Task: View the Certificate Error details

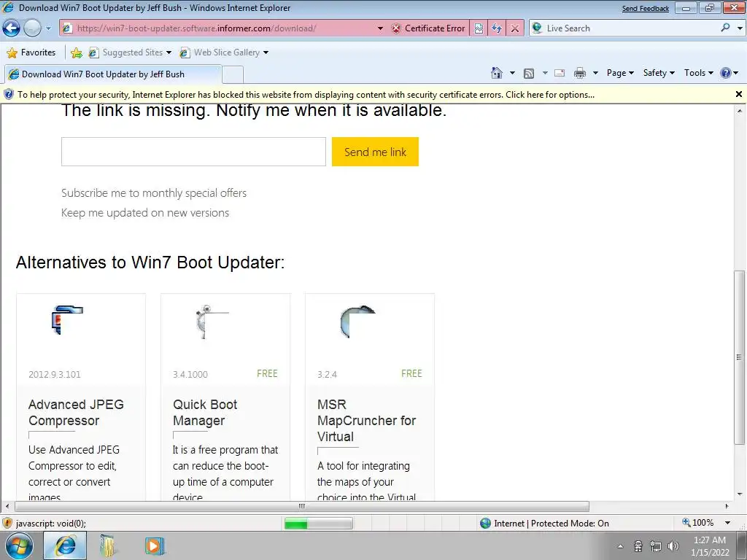Action: coord(427,28)
